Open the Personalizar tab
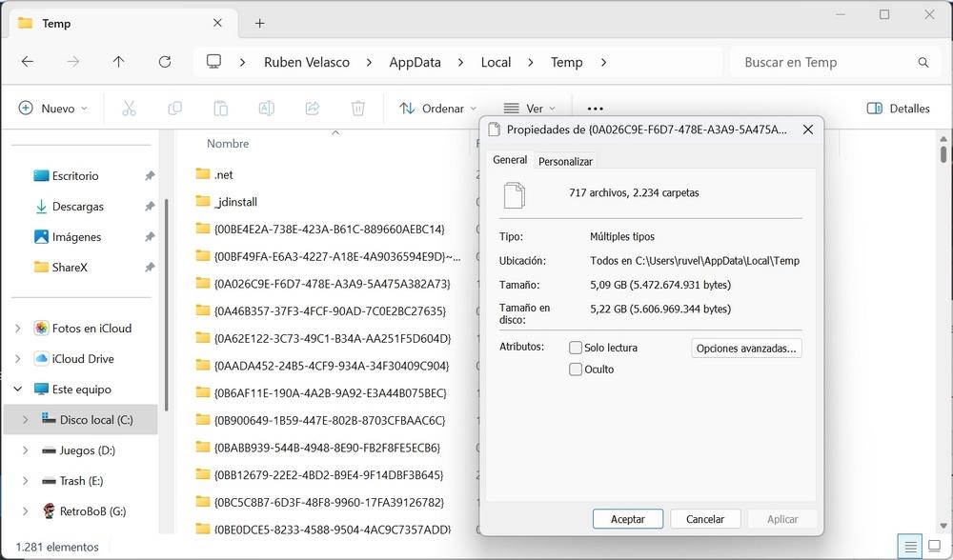This screenshot has height=560, width=953. pos(565,162)
